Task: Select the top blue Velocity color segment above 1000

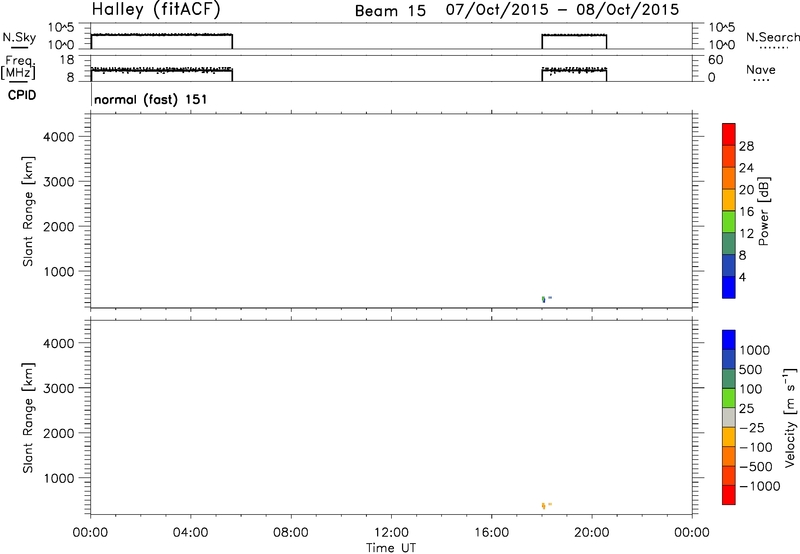Action: click(x=729, y=340)
